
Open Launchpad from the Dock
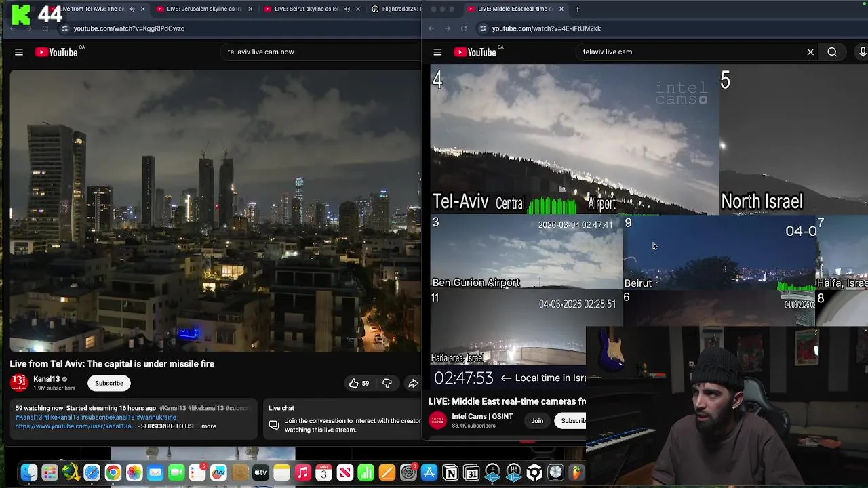click(50, 472)
